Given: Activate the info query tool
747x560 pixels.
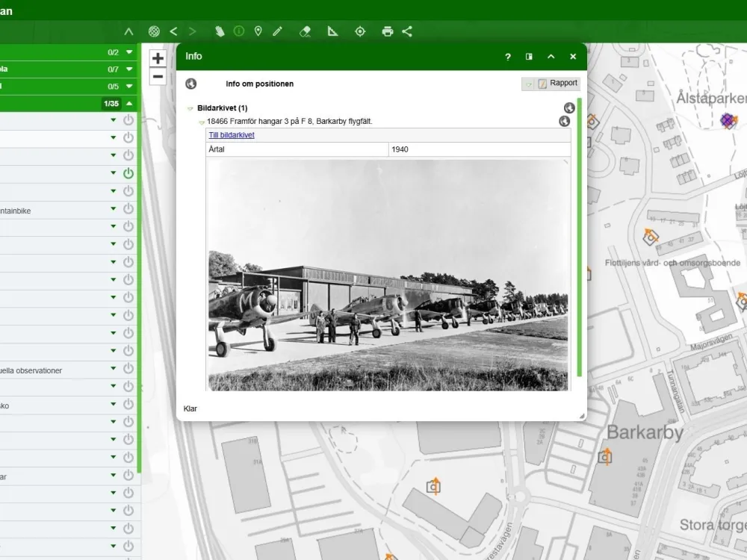Looking at the screenshot, I should [239, 31].
